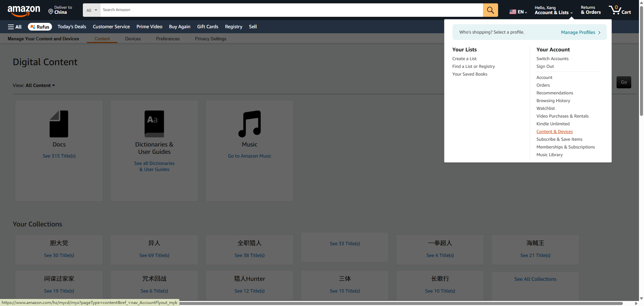The width and height of the screenshot is (644, 306).
Task: Click Find a List or Registry
Action: [x=474, y=67]
